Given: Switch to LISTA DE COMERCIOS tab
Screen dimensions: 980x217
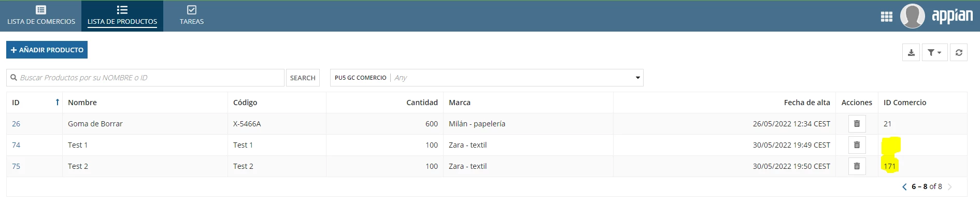Looking at the screenshot, I should point(41,16).
